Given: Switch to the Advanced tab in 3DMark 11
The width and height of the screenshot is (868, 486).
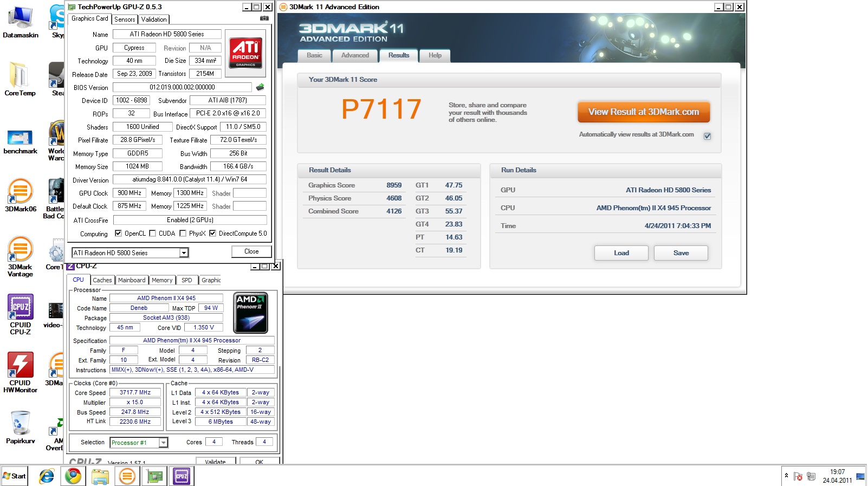Looking at the screenshot, I should (355, 55).
